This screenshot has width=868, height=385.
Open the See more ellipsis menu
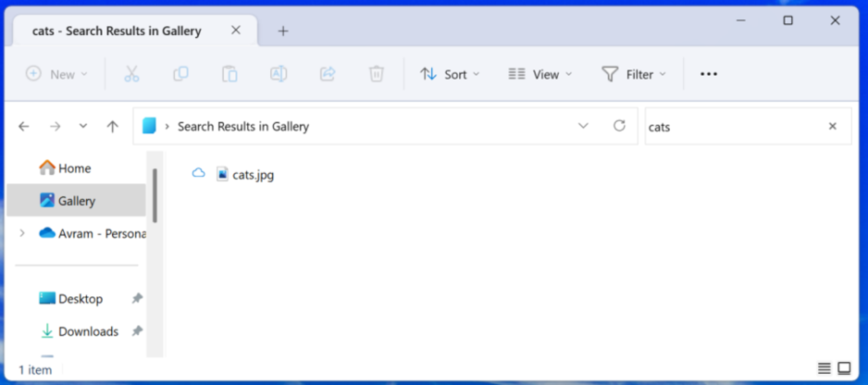tap(708, 74)
